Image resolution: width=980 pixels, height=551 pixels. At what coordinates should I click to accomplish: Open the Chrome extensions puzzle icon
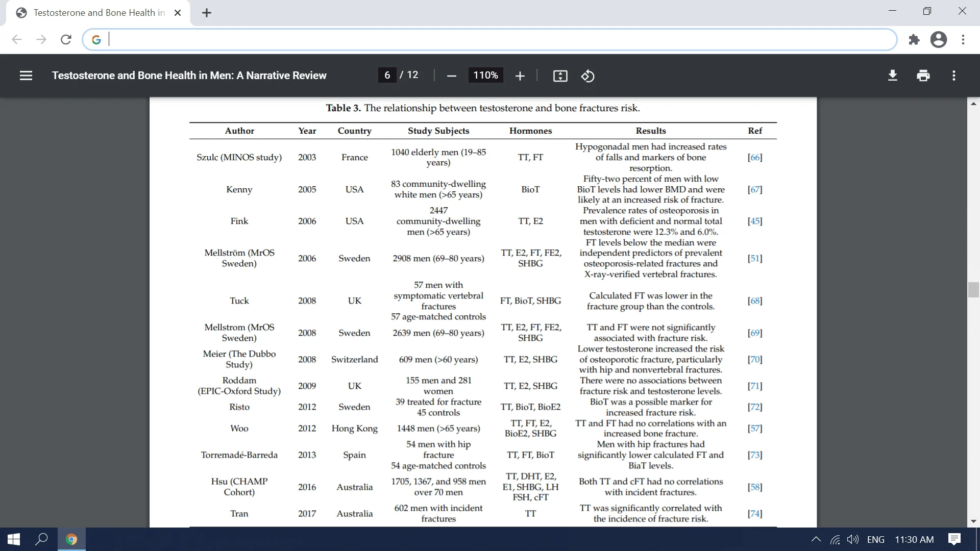coord(914,39)
